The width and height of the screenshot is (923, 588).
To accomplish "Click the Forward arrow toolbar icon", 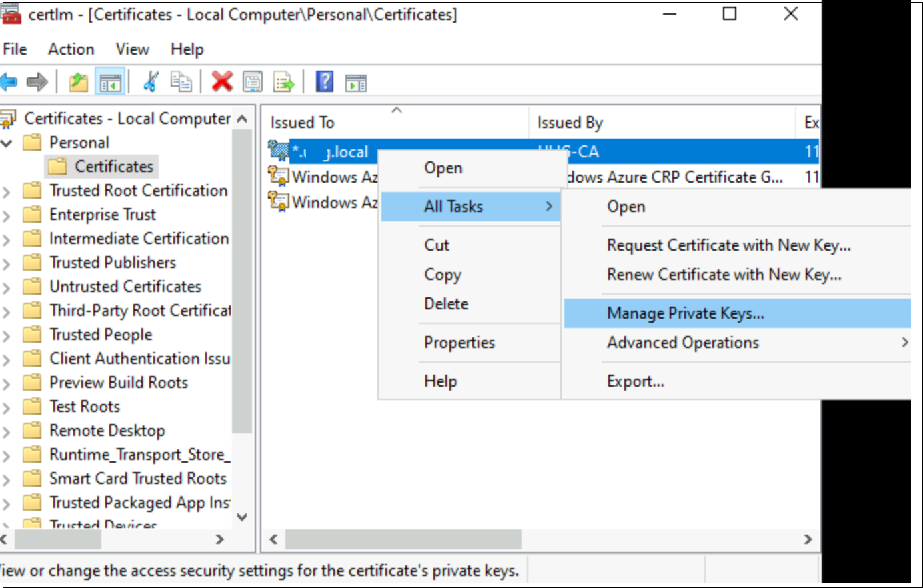I will pos(37,82).
